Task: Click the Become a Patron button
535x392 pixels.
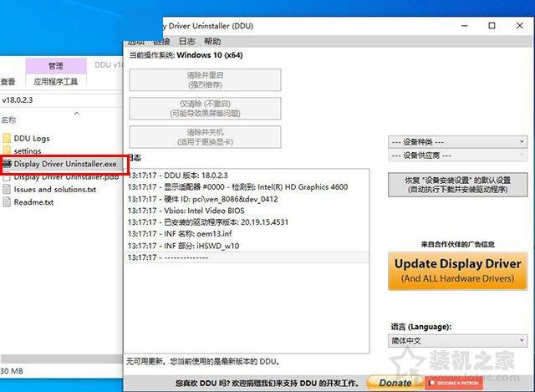Action: (454, 383)
